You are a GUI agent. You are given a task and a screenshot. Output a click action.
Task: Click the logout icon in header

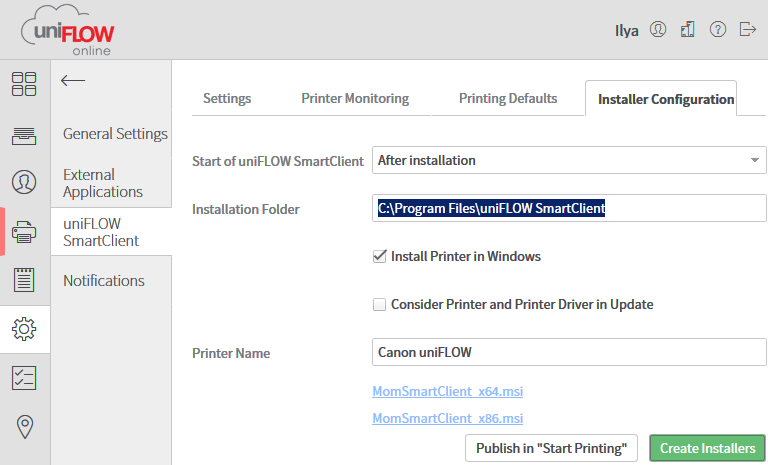[747, 30]
